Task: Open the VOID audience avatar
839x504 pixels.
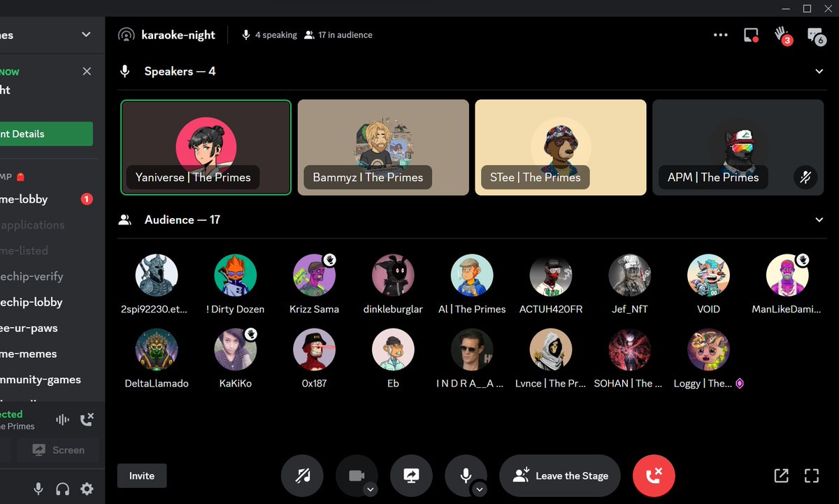Action: [x=709, y=275]
